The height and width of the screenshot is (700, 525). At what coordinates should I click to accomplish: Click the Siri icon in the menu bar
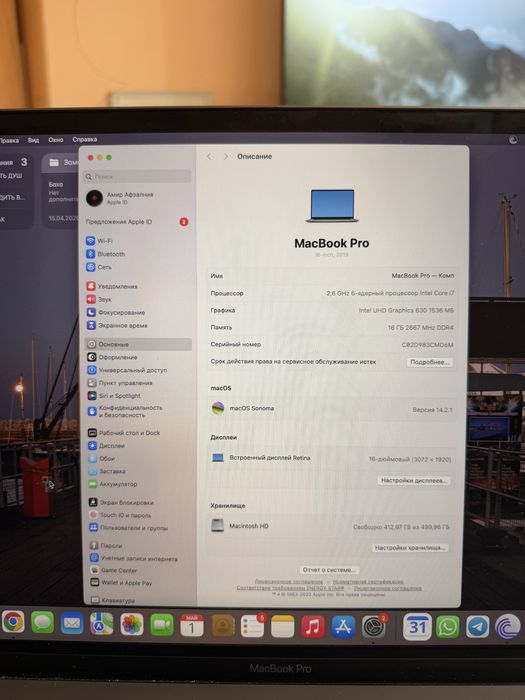513,140
